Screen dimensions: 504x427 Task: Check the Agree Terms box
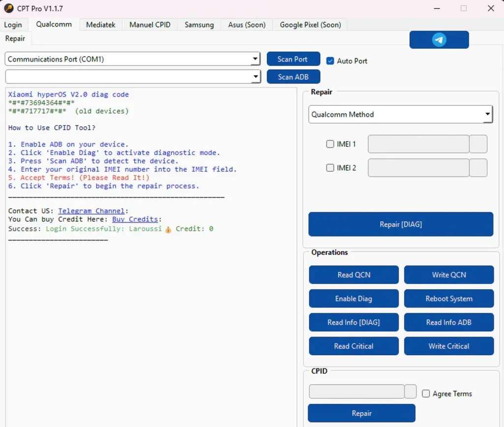tap(426, 394)
